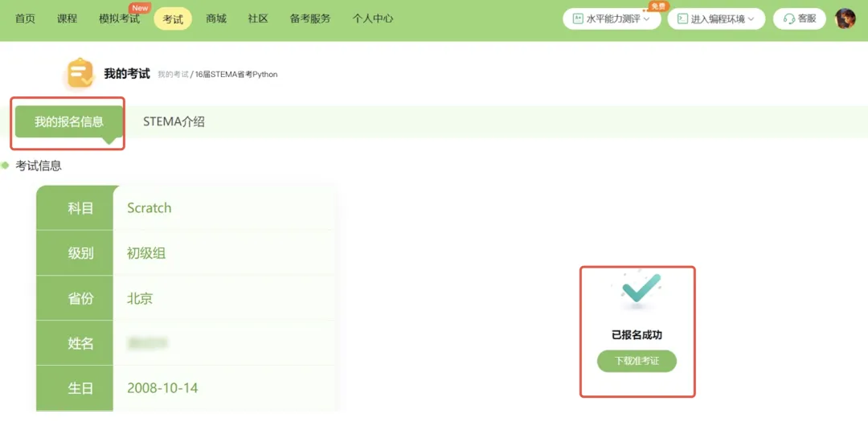Select the 我的报名信息 tab
This screenshot has height=438, width=868.
[68, 122]
